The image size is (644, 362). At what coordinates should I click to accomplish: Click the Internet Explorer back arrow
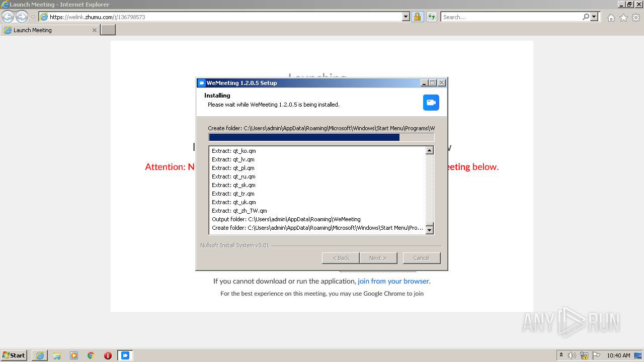[8, 17]
